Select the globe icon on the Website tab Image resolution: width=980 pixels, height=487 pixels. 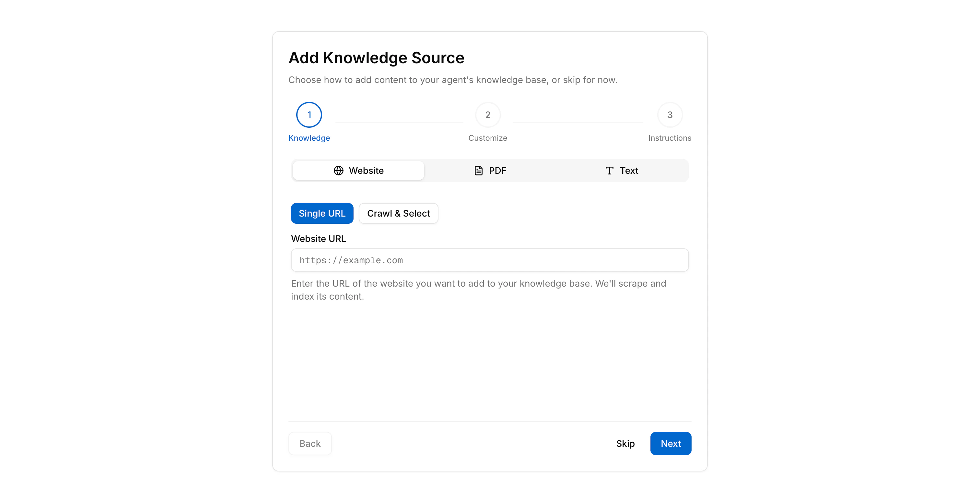[338, 170]
